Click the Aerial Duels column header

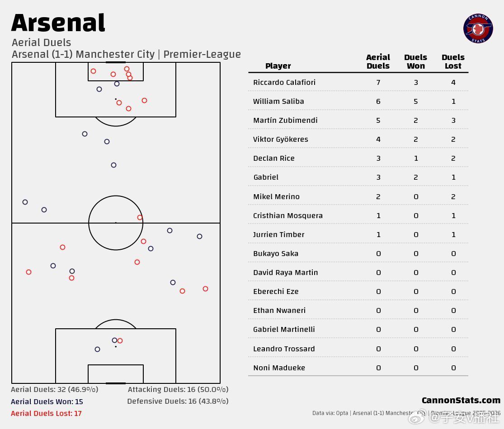click(x=378, y=62)
